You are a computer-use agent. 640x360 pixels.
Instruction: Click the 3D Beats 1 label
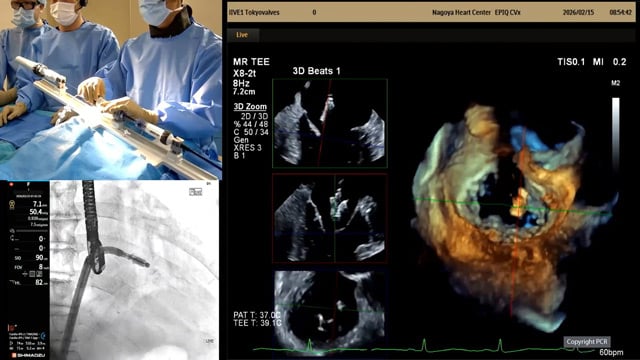point(316,71)
